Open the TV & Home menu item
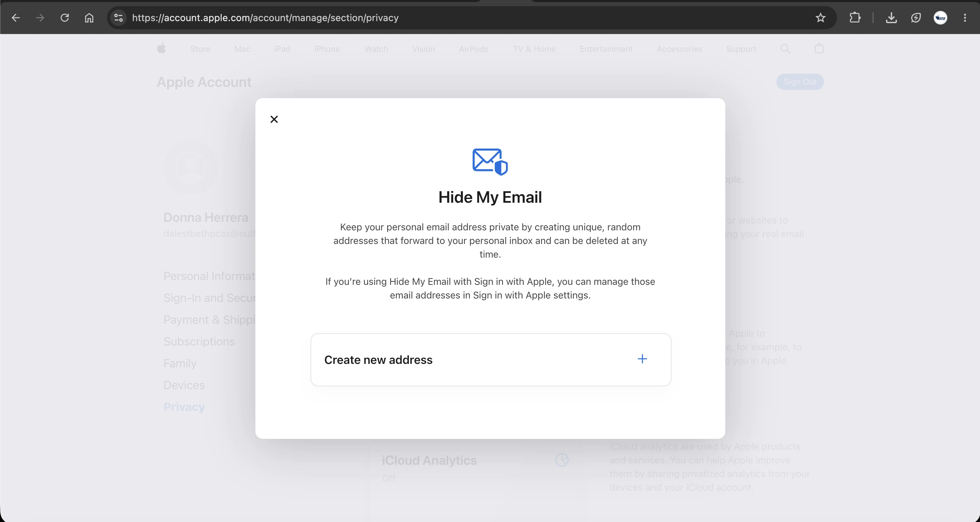 point(534,49)
